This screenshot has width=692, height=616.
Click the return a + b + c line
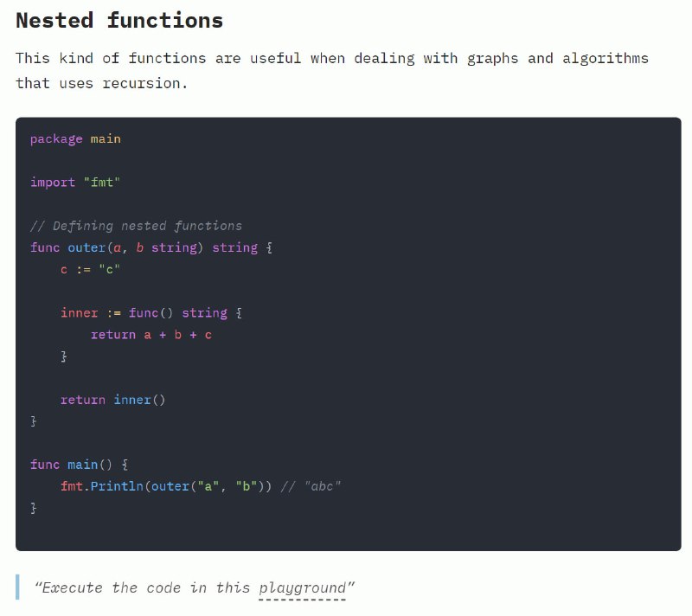click(151, 335)
